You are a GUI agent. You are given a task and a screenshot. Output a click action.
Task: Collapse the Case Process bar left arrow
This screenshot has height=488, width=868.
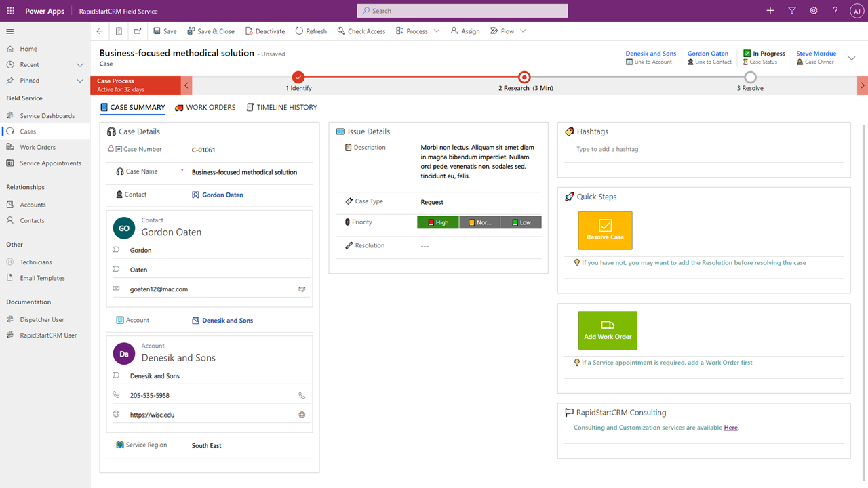coord(186,85)
